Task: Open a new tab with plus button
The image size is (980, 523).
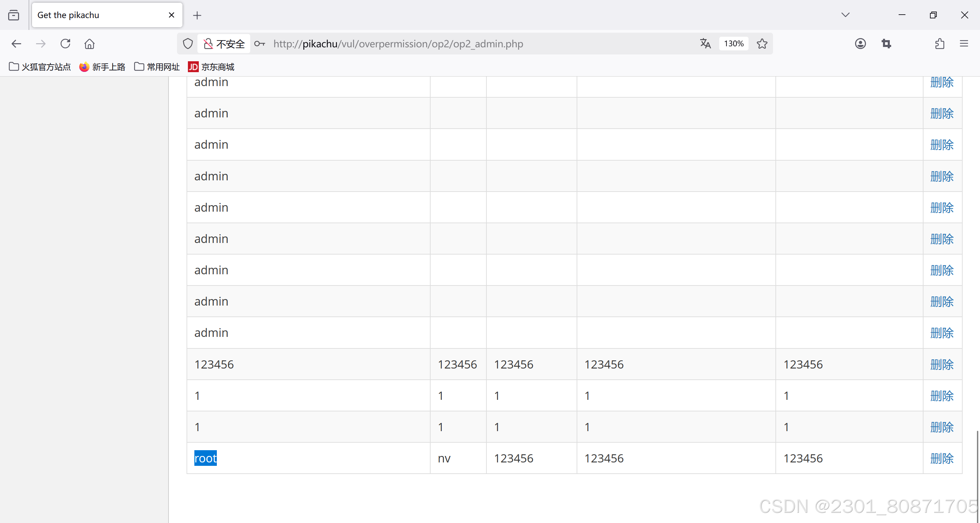Action: coord(197,15)
